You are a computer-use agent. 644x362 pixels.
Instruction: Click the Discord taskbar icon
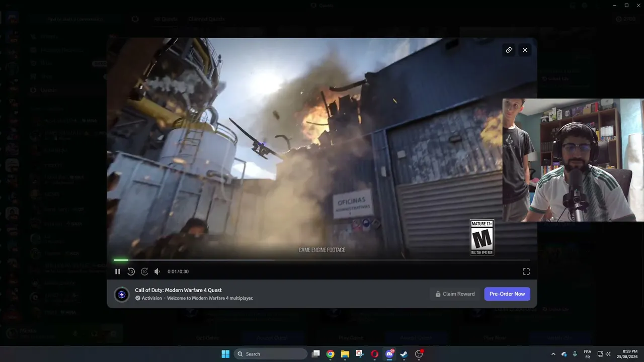point(389,354)
